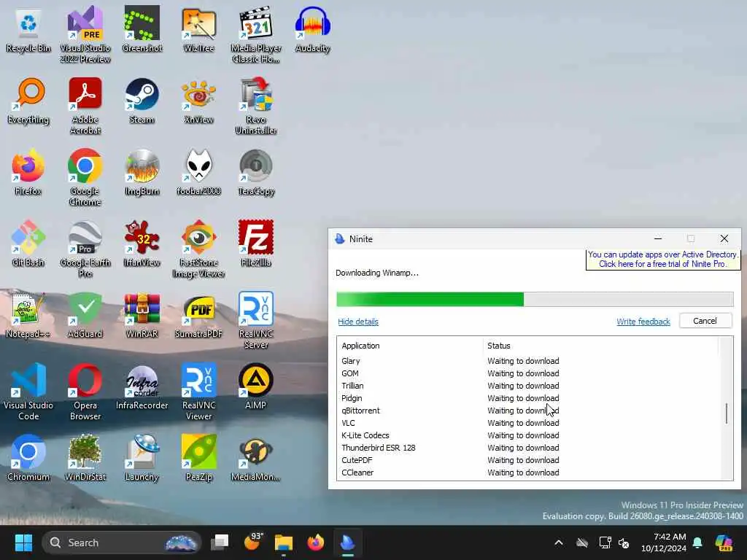Viewport: 747px width, 560px height.
Task: Select the RealVNC Server icon
Action: (x=256, y=321)
